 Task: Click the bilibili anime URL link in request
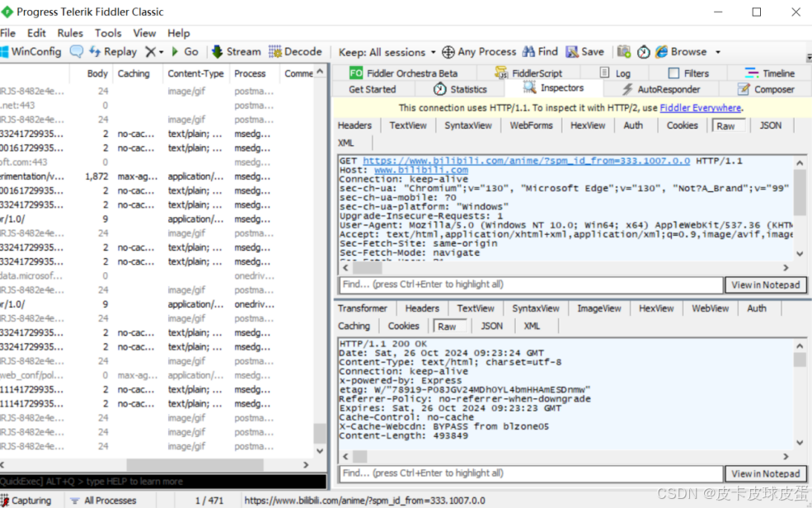click(526, 161)
